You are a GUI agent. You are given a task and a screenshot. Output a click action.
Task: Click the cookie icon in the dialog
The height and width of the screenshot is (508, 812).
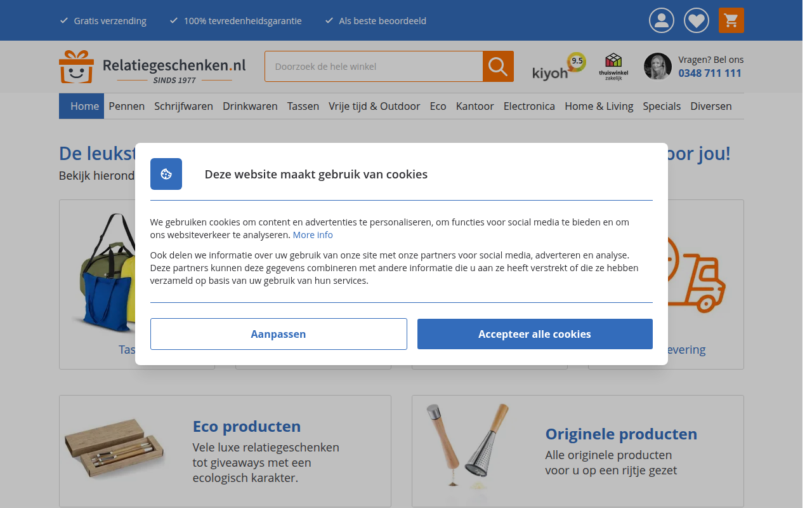tap(166, 174)
